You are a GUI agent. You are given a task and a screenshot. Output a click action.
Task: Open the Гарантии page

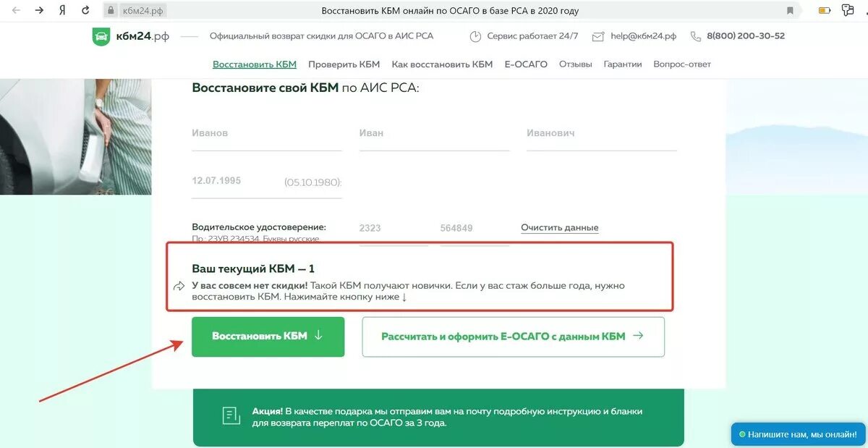coord(623,64)
